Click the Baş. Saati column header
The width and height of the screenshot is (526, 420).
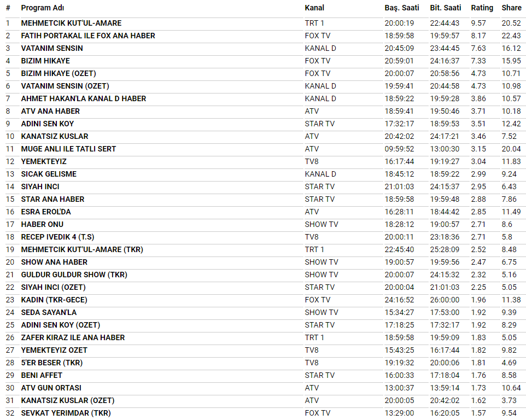click(x=401, y=8)
